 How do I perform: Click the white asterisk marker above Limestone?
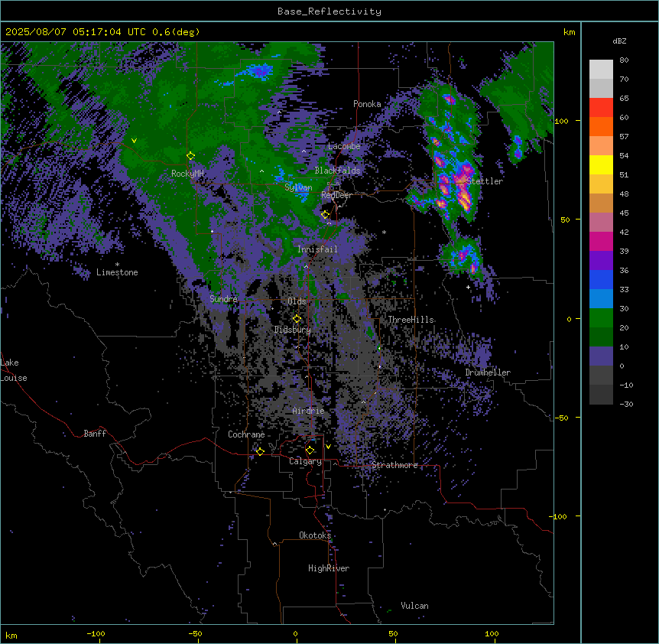117,265
